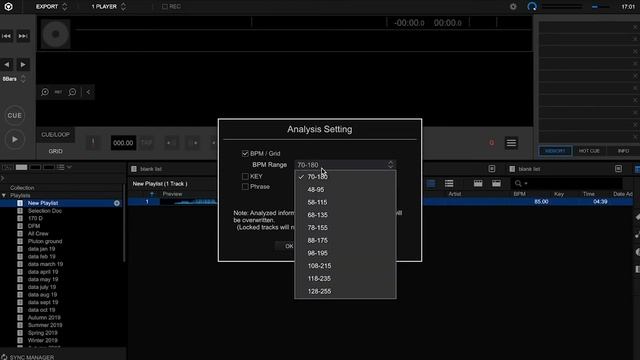Search forward with right arrow button
The width and height of the screenshot is (640, 360).
pos(23,64)
